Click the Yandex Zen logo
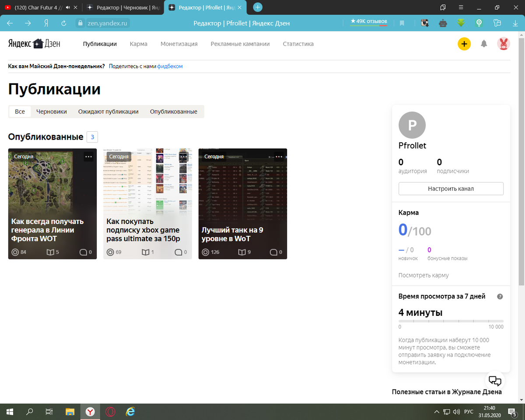The image size is (525, 420). point(34,43)
